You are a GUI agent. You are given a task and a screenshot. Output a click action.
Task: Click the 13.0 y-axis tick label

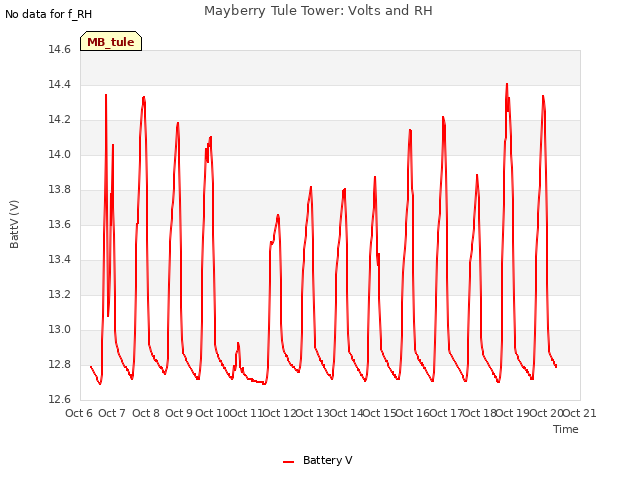click(x=59, y=329)
